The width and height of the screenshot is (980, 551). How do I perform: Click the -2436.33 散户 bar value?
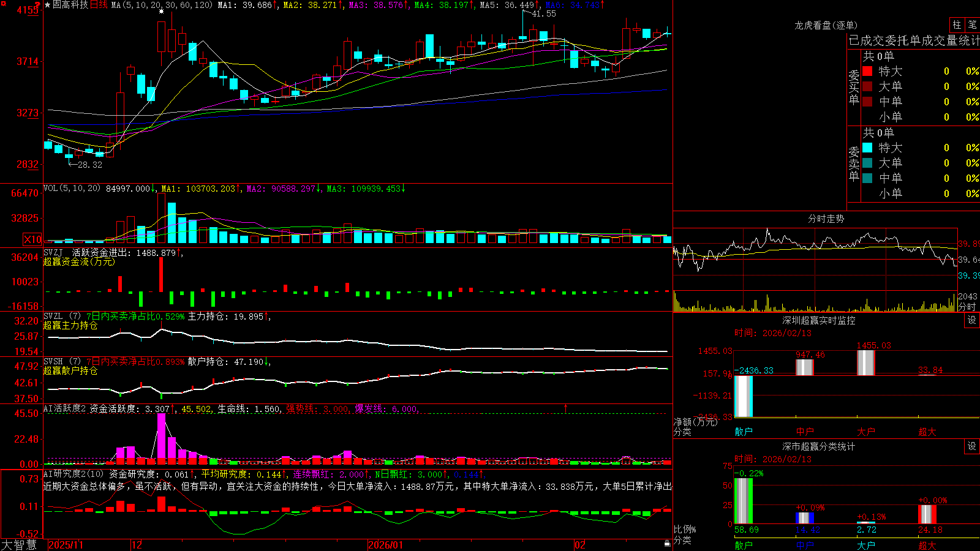coord(754,370)
